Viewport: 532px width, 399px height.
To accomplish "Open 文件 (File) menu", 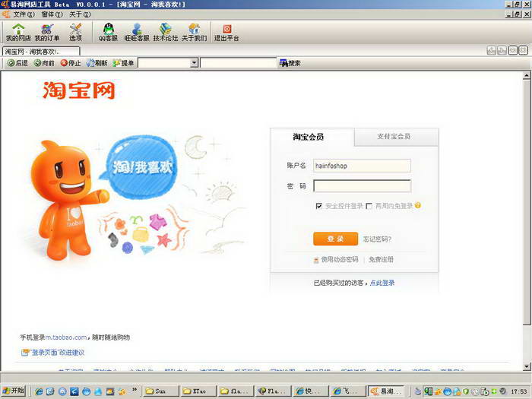I will click(x=24, y=14).
